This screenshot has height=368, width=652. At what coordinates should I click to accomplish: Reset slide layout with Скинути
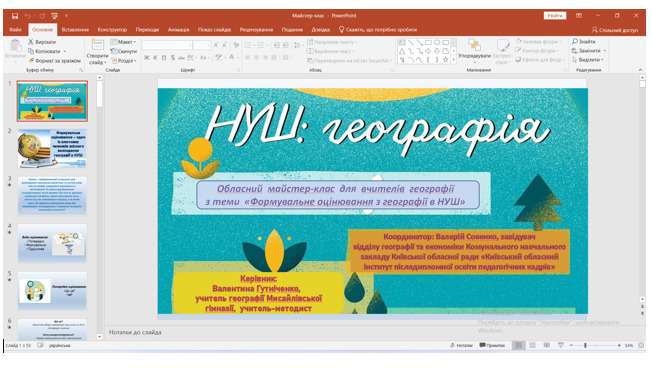pos(124,51)
